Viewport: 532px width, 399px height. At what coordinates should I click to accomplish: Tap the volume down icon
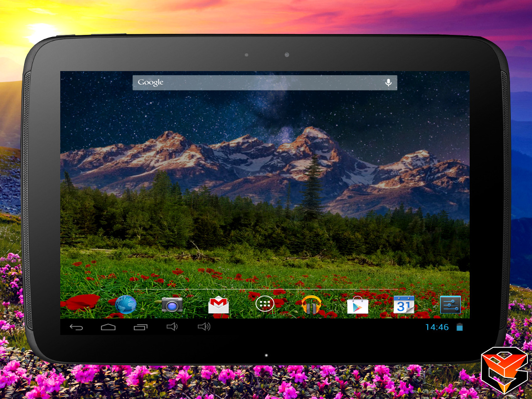click(x=172, y=327)
